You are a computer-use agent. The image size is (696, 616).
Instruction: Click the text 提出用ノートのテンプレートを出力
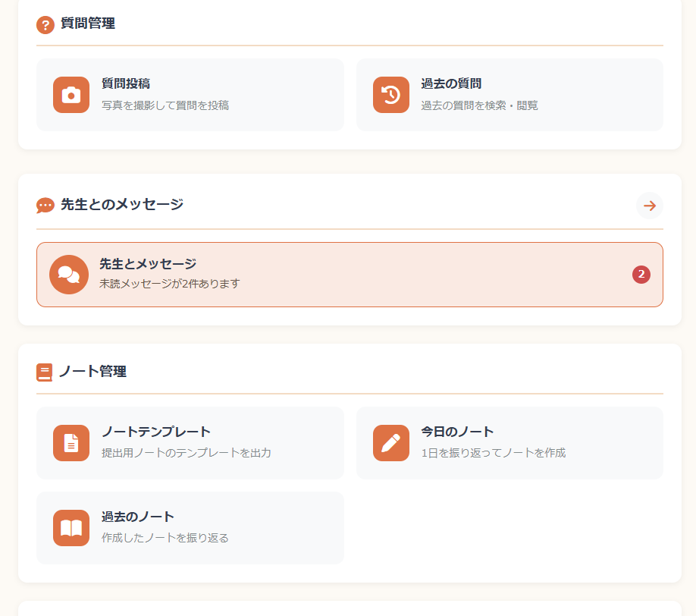pos(186,453)
